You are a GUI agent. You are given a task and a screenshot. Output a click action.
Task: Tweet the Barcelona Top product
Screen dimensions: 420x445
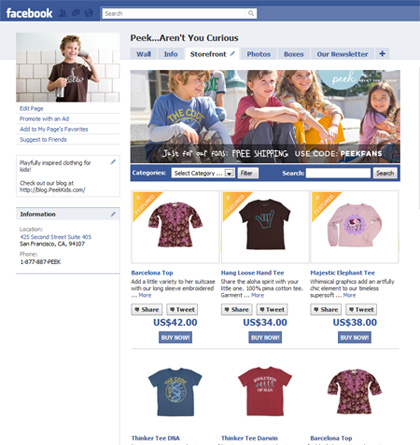(x=182, y=310)
